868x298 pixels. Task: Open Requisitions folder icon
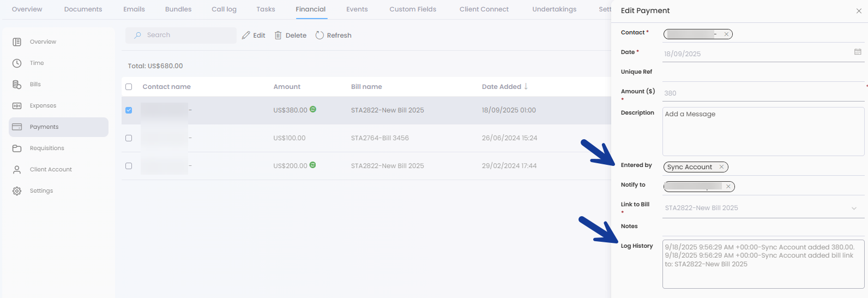(17, 148)
